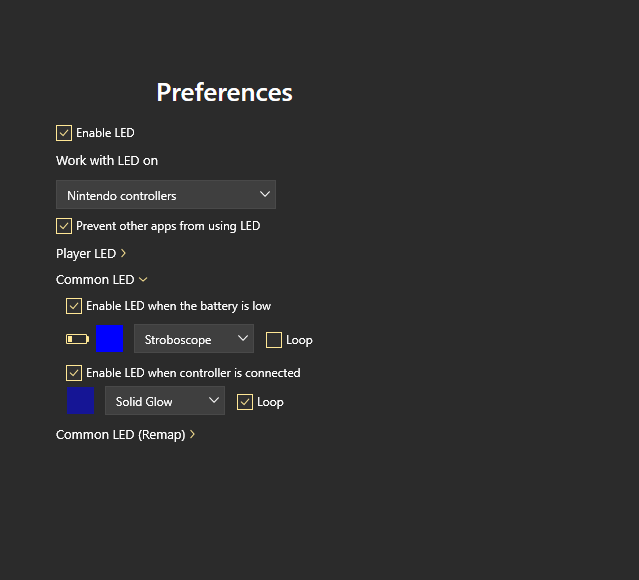Expand the Player LED section
This screenshot has height=580, width=639.
(86, 254)
